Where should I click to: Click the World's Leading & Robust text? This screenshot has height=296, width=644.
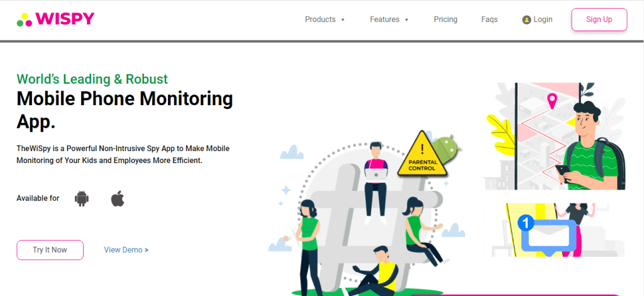pos(92,79)
